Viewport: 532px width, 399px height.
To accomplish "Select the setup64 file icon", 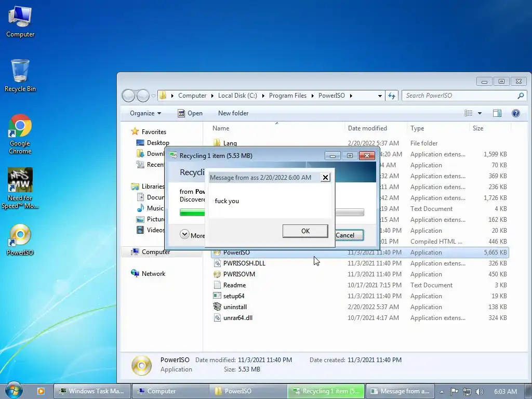I will coord(217,296).
